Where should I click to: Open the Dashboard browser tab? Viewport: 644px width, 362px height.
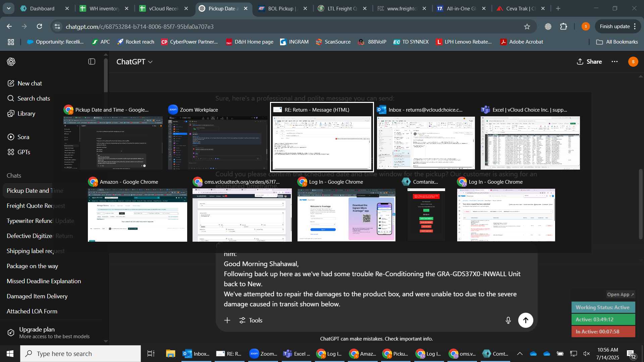(42, 8)
